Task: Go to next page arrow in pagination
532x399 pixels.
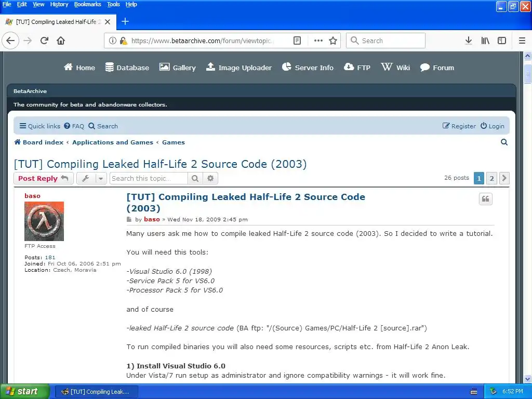Action: [504, 178]
